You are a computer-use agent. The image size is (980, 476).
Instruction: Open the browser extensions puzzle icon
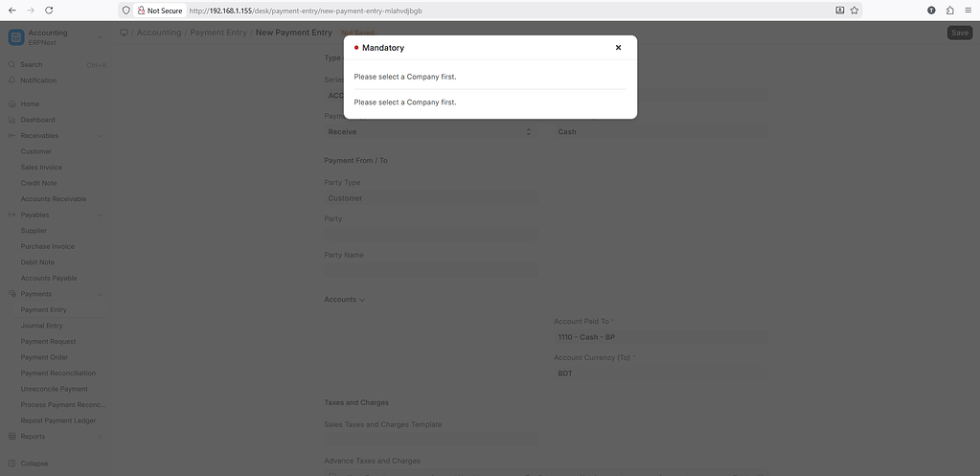pyautogui.click(x=950, y=10)
